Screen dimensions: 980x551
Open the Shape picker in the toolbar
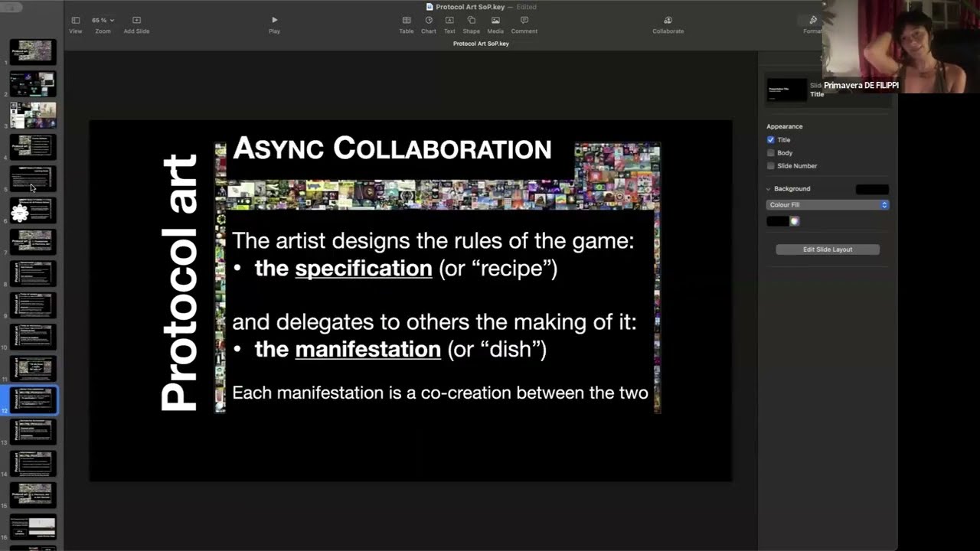coord(472,24)
